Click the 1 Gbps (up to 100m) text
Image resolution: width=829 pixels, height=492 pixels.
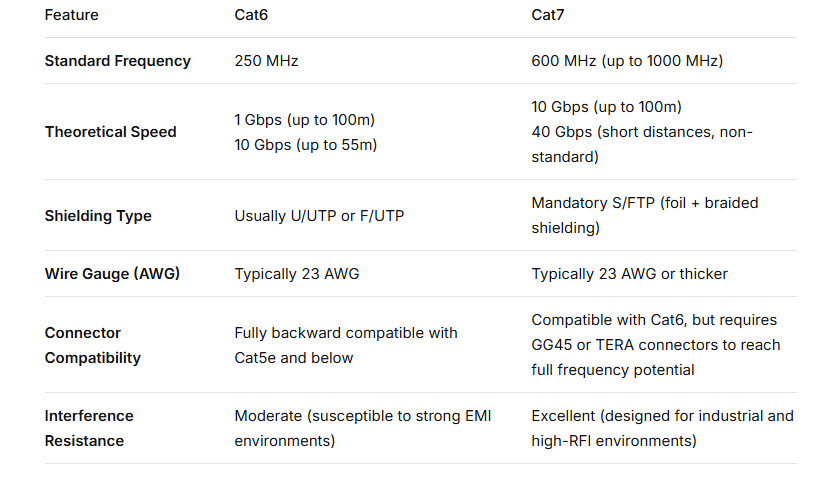[305, 120]
